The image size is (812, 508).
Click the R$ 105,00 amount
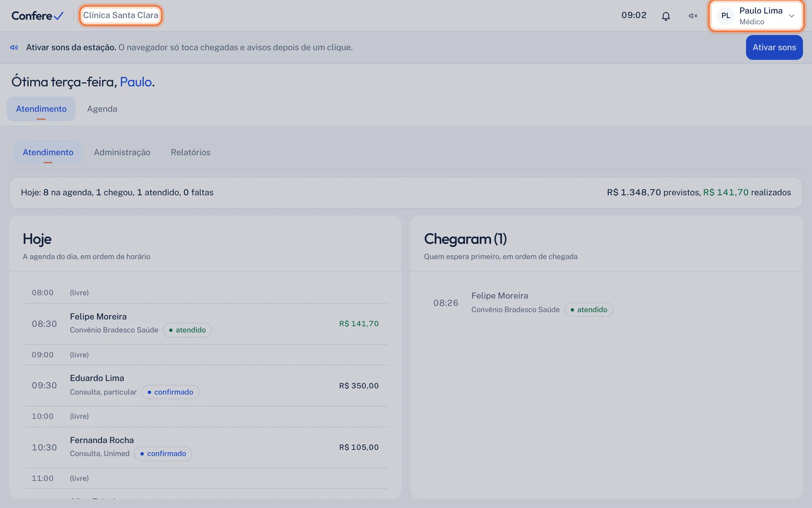(x=359, y=447)
